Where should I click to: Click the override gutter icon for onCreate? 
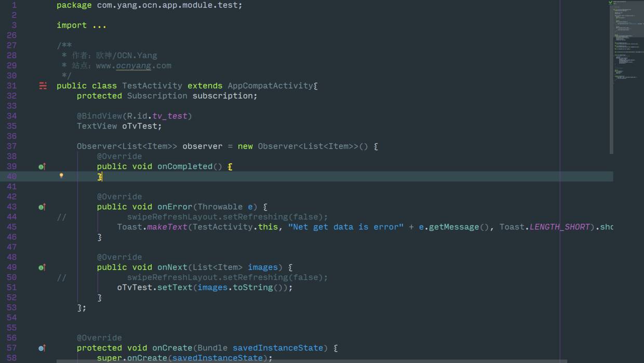pos(42,347)
